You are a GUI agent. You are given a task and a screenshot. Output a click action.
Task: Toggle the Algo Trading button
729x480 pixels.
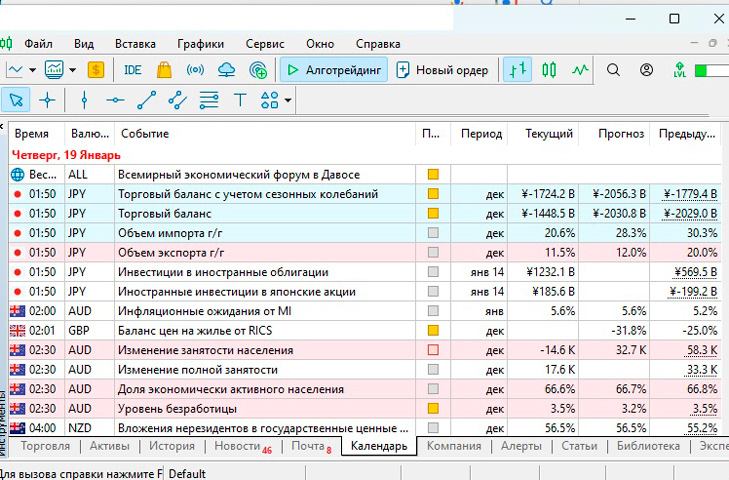coord(332,70)
